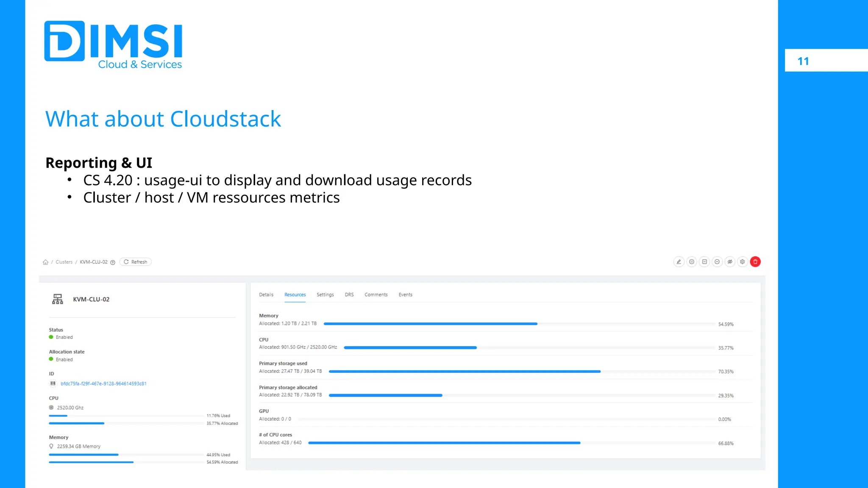Screen dimensions: 868x488
Task: Switch to the DRS tab
Action: pos(349,295)
